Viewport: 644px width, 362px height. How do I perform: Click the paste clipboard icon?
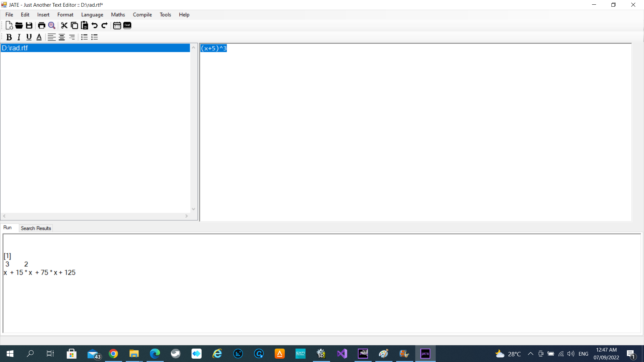[85, 25]
